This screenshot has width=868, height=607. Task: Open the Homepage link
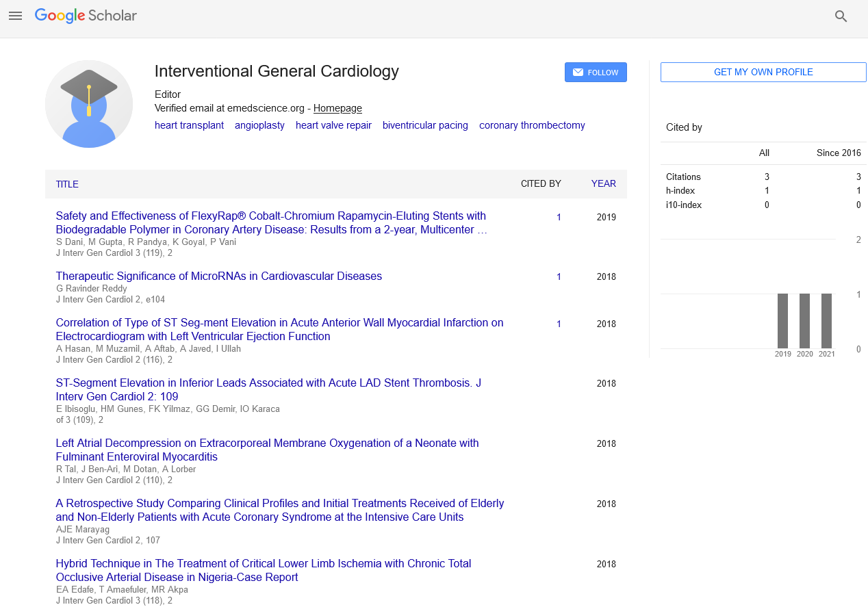pos(337,108)
